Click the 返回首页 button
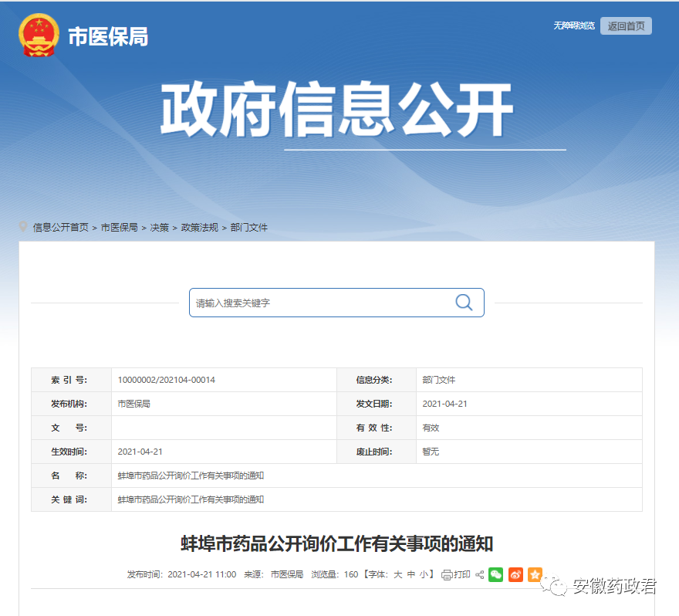This screenshot has height=616, width=679. pyautogui.click(x=626, y=26)
